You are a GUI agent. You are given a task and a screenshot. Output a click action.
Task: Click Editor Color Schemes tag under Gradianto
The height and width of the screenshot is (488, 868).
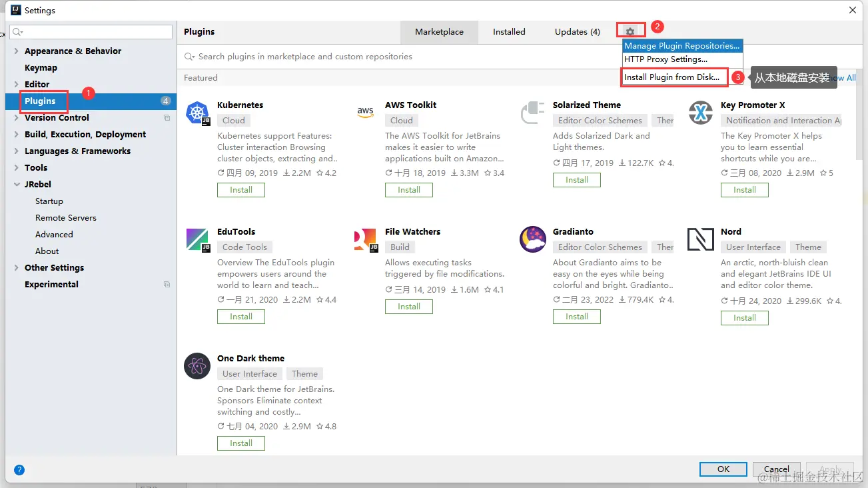click(600, 247)
